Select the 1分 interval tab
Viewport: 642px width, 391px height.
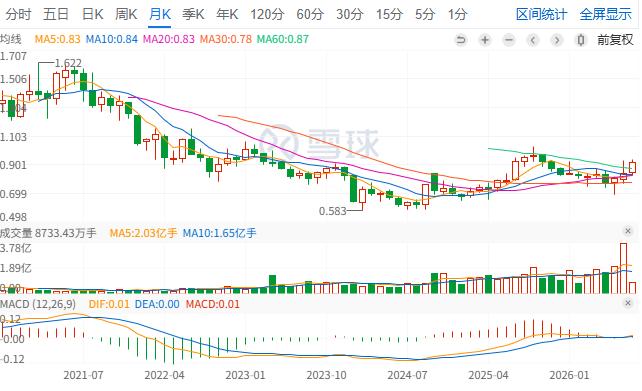457,15
